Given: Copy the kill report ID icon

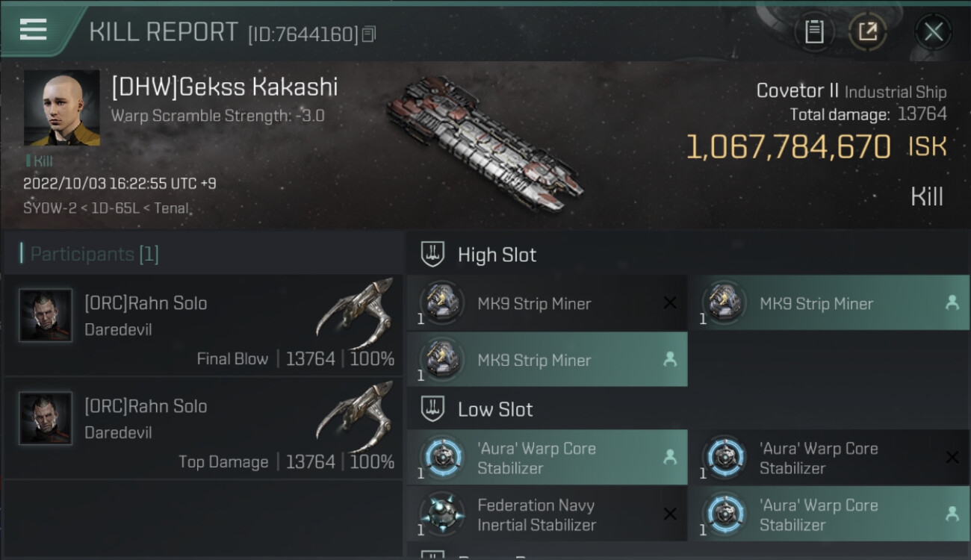Looking at the screenshot, I should [x=369, y=34].
